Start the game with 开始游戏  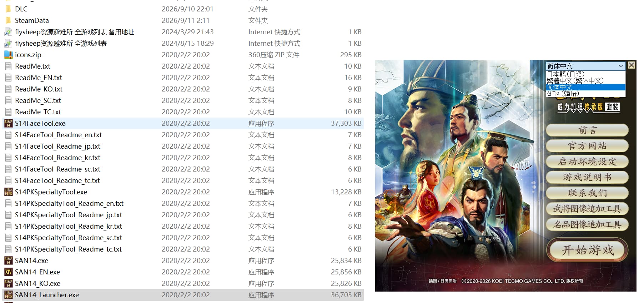pyautogui.click(x=587, y=250)
